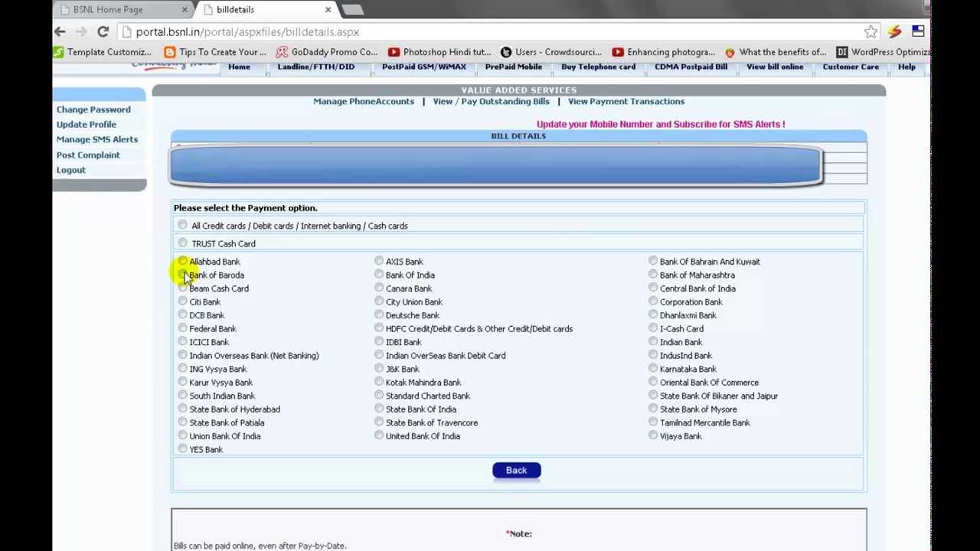Screen dimensions: 980x551
Task: Open Manage SMS Alerts link
Action: 97,139
